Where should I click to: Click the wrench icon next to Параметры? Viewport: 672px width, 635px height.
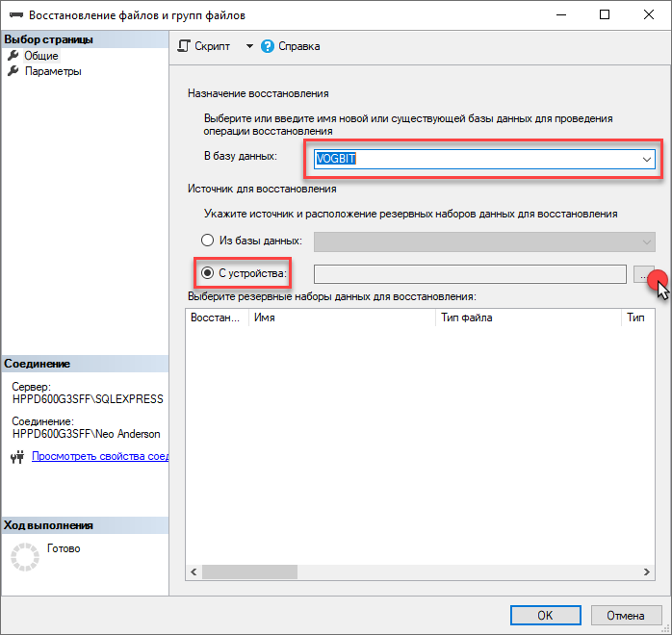[x=13, y=70]
